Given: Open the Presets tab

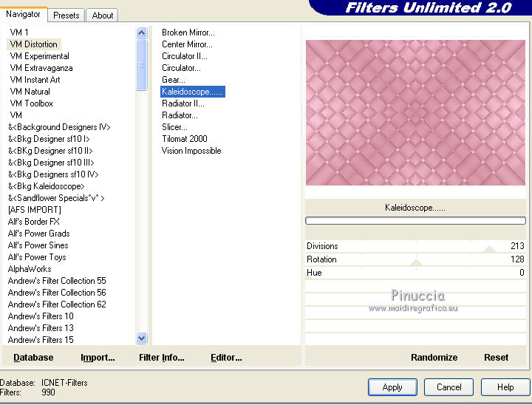Looking at the screenshot, I should [x=66, y=16].
